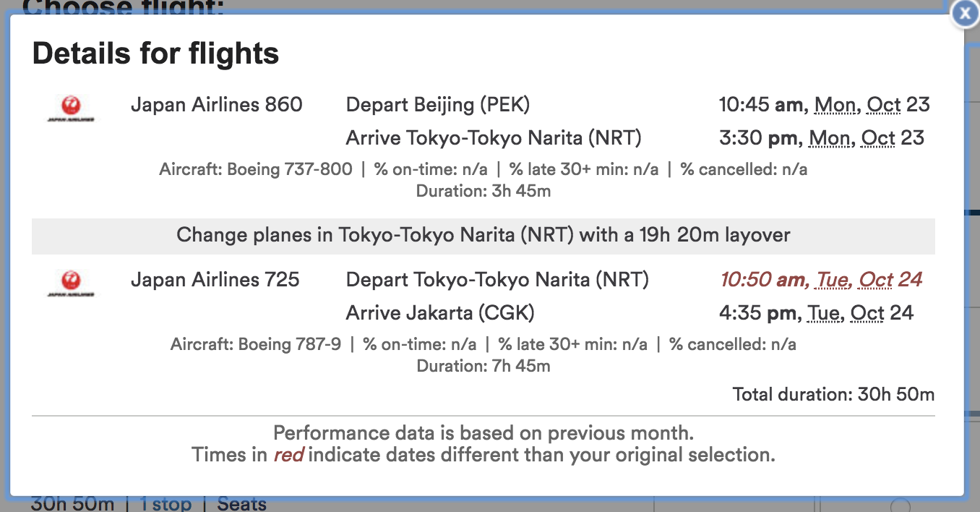980x512 pixels.
Task: Click the Japan Airlines logo beside flight 725
Action: coord(71,284)
